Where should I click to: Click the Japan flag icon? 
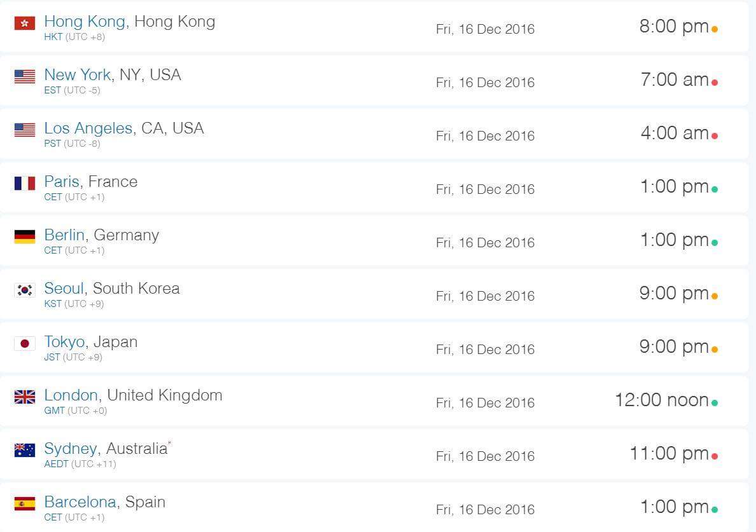point(25,344)
